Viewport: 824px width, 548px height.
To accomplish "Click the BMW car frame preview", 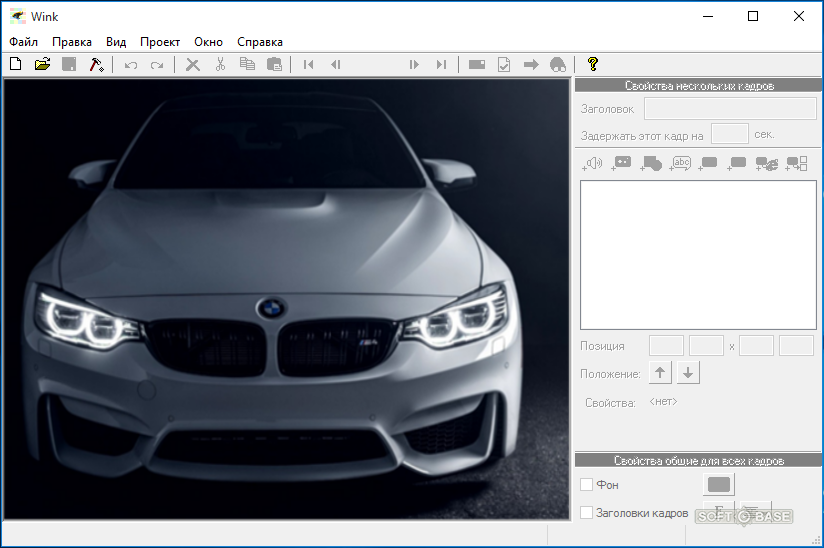I will pos(287,299).
